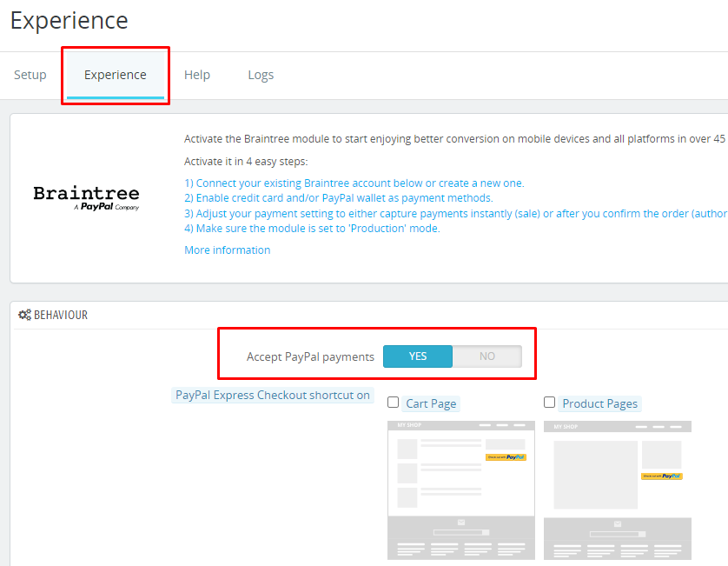Tick the Product Pages checkbox
The width and height of the screenshot is (728, 566).
coord(550,403)
